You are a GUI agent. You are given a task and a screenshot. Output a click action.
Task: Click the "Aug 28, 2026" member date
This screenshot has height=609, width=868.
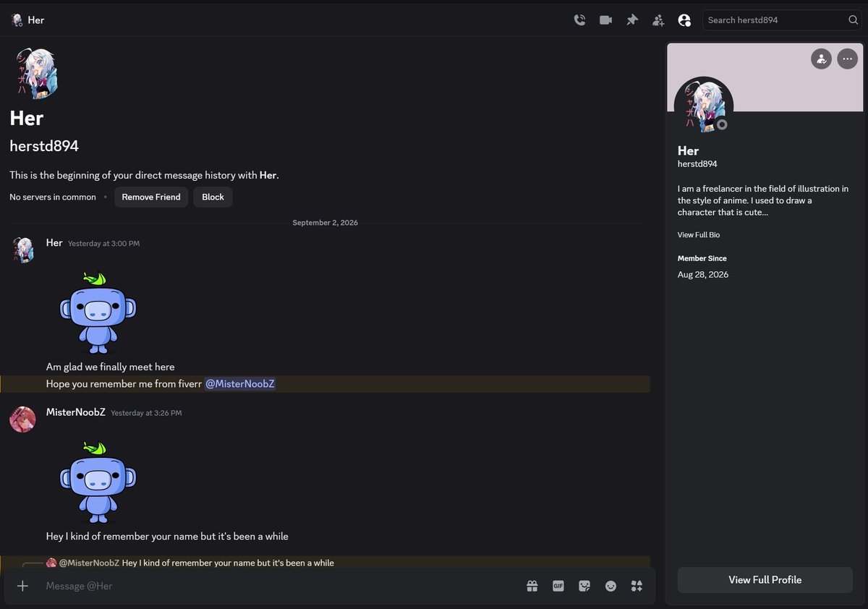703,275
